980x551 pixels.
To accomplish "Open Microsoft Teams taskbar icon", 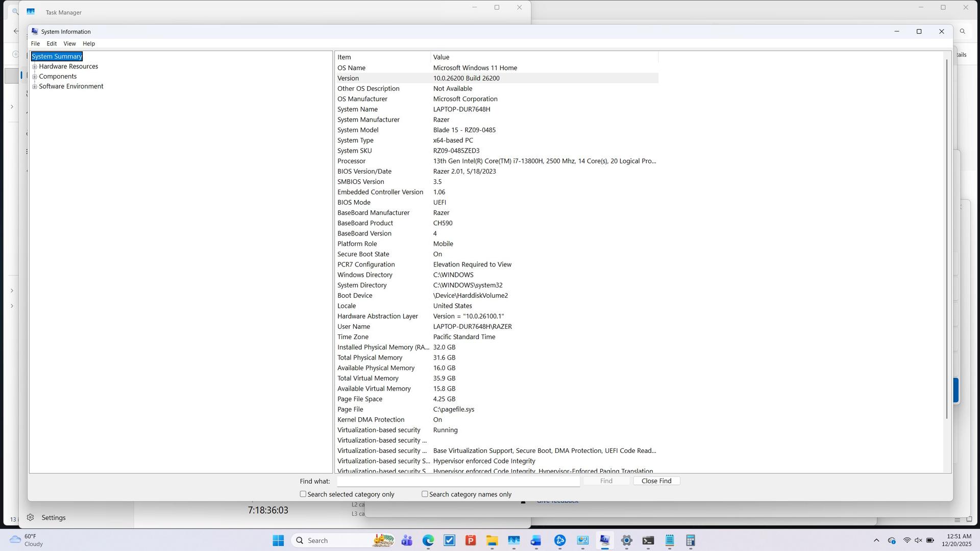I will [x=406, y=540].
